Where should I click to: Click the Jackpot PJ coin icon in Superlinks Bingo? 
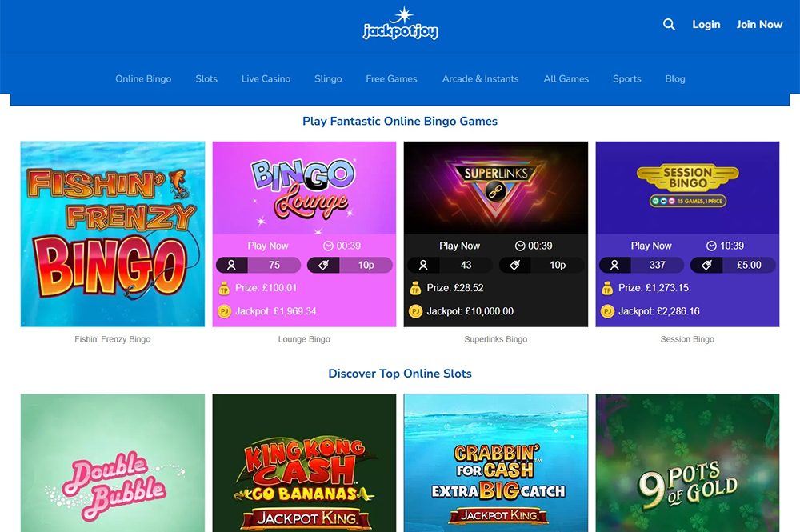point(416,311)
